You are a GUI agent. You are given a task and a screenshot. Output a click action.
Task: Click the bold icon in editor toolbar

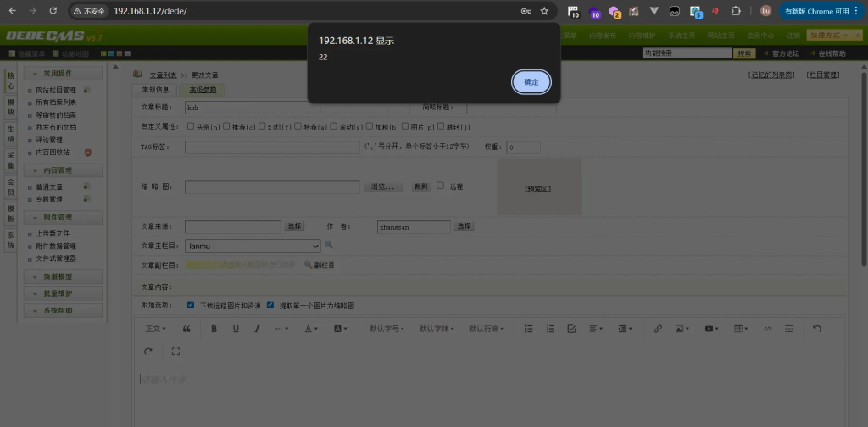(x=212, y=329)
